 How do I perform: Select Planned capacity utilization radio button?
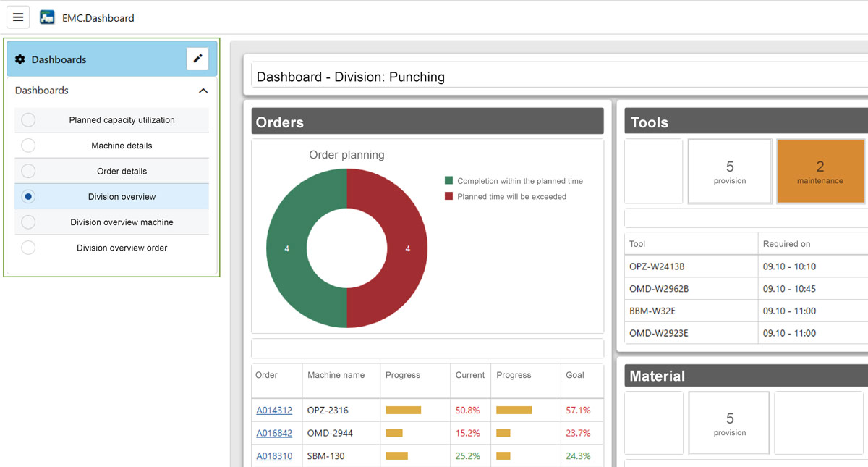pos(28,120)
